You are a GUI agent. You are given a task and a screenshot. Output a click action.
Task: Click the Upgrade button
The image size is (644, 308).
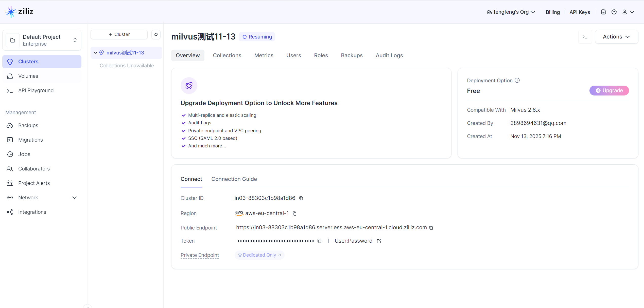pos(609,90)
